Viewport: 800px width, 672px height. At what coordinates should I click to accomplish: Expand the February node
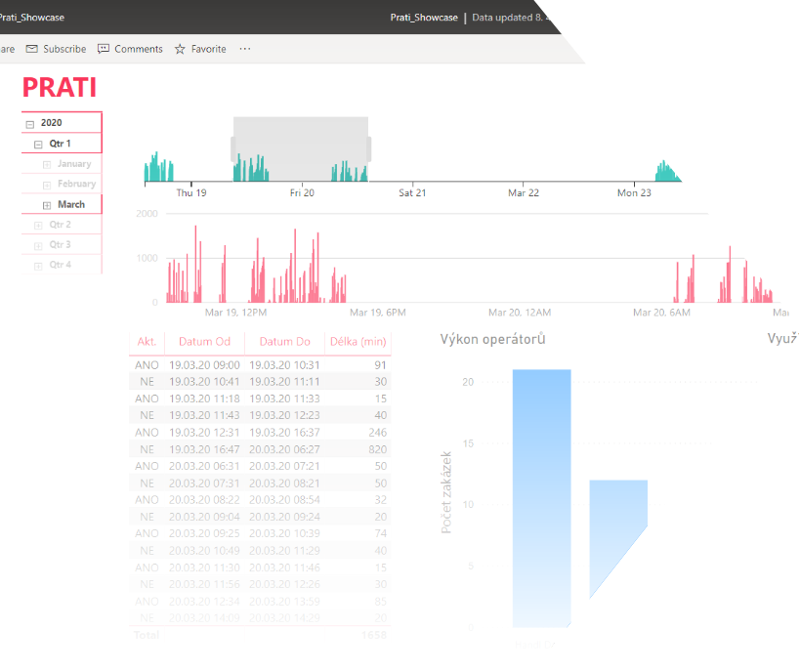(x=47, y=185)
